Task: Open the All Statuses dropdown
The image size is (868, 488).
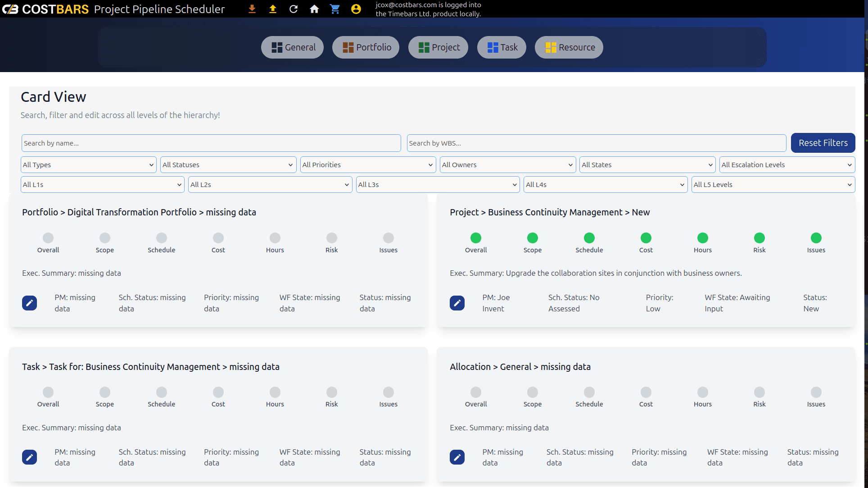Action: [228, 165]
